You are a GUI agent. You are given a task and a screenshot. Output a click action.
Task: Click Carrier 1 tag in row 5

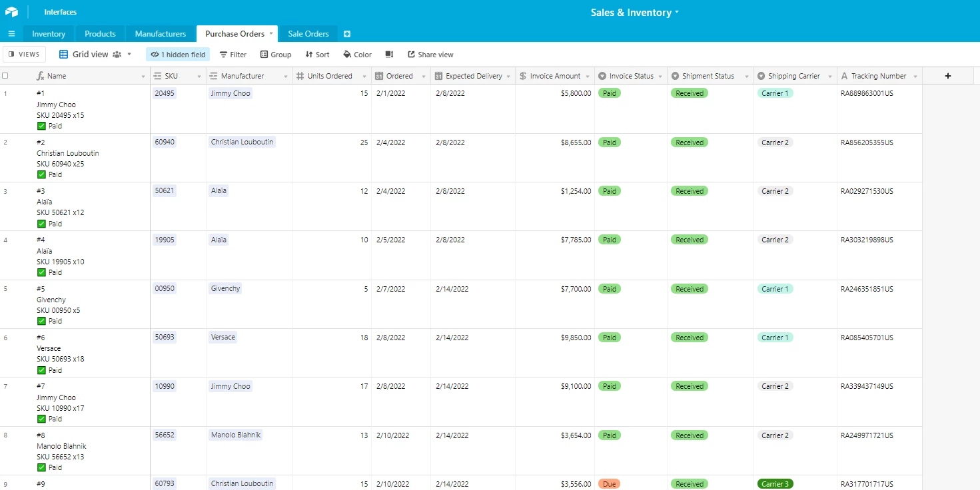pos(775,289)
